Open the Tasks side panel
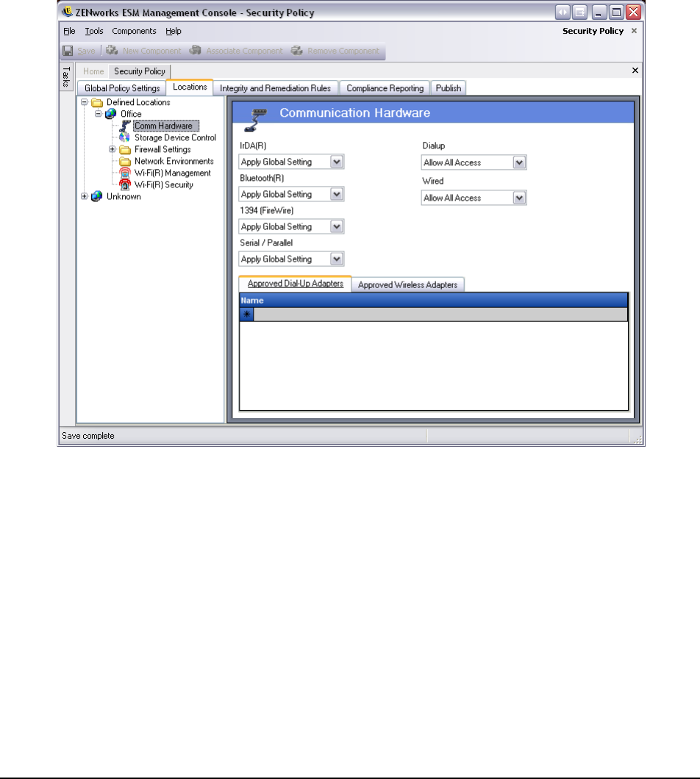 [66, 77]
